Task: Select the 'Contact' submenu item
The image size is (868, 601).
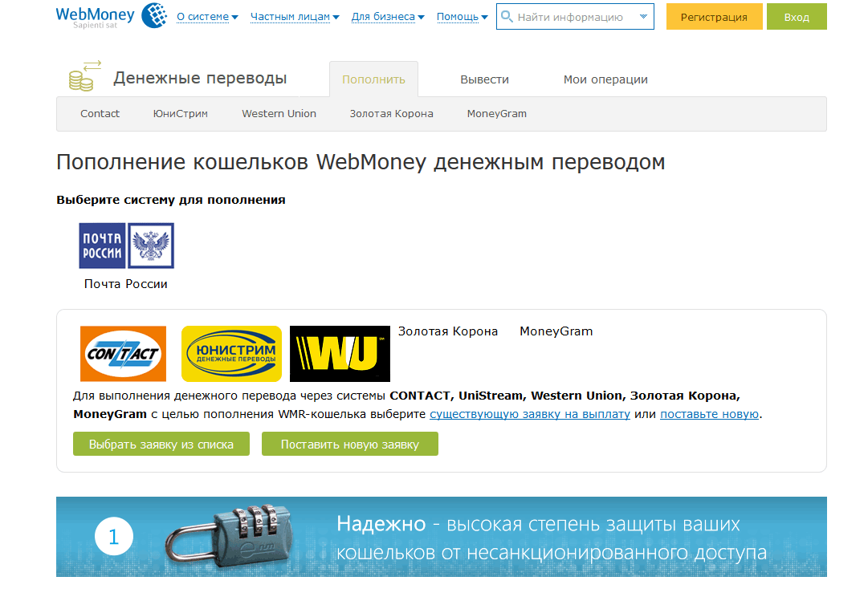Action: (100, 113)
